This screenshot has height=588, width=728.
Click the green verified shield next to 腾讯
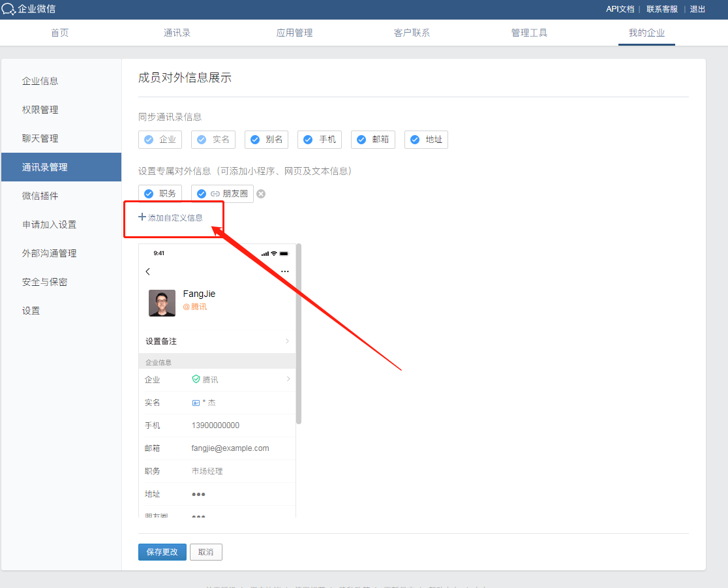pos(196,379)
